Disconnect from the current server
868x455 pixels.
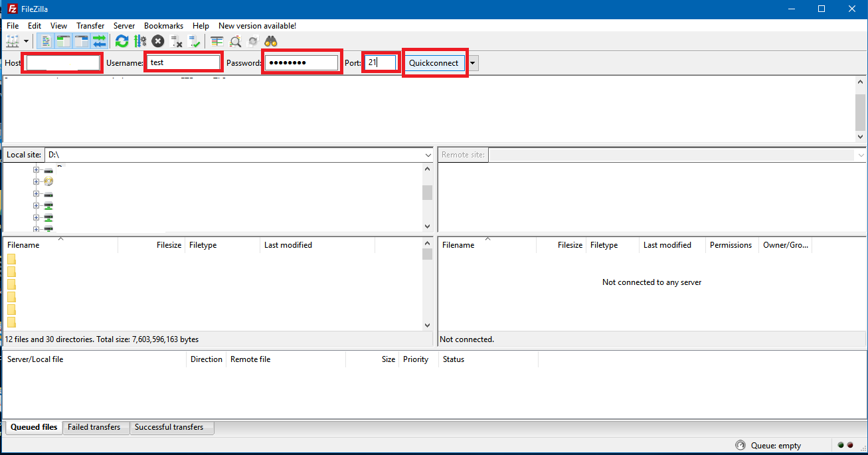pos(176,41)
